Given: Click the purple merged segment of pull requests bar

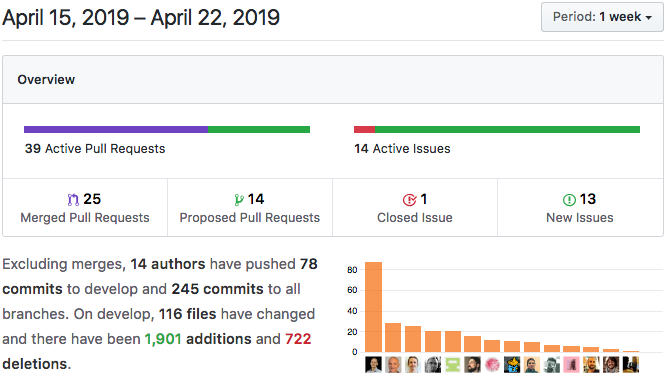Looking at the screenshot, I should pos(116,129).
